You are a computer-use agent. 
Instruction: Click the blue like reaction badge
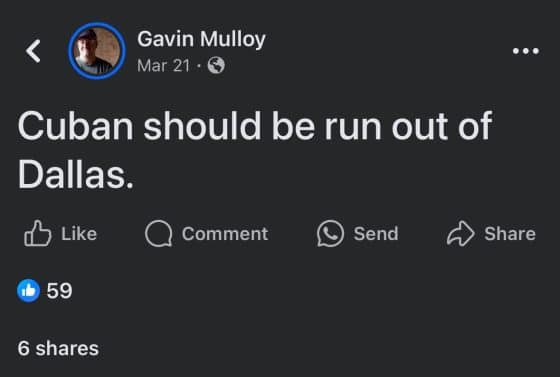[28, 291]
